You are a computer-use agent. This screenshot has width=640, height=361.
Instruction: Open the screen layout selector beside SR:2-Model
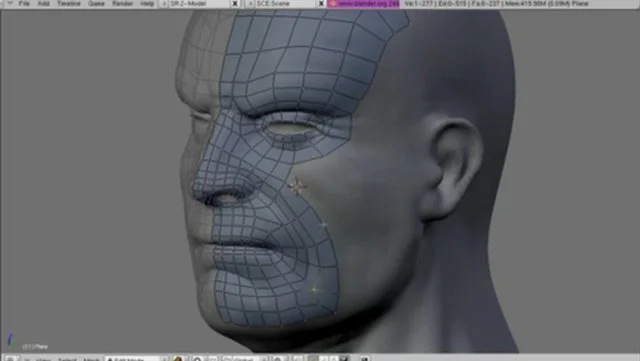pyautogui.click(x=164, y=3)
